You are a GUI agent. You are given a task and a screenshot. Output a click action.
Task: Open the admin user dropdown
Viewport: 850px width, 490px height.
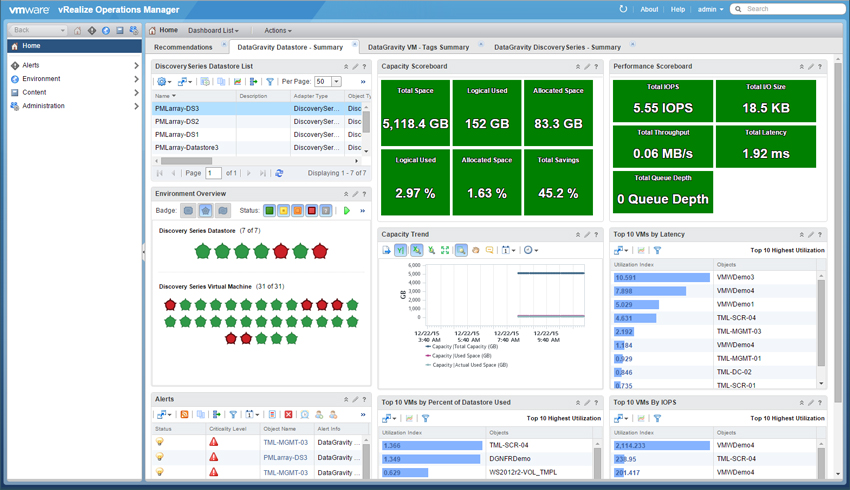710,9
